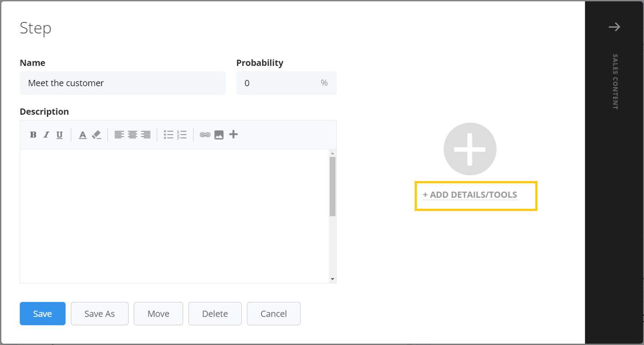Click the plus icon in the editor toolbar
Viewport: 644px width, 345px height.
233,134
